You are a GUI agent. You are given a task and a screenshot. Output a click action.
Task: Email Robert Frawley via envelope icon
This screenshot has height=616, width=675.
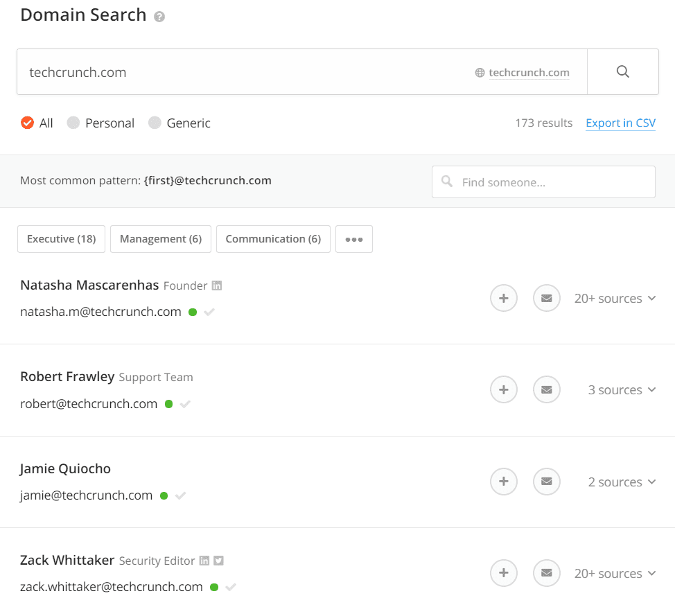tap(546, 389)
